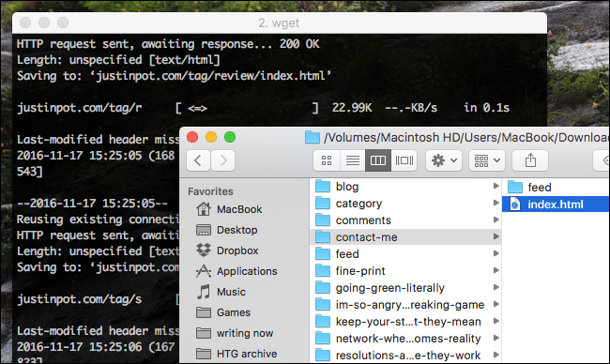The width and height of the screenshot is (610, 364).
Task: Open the Finder action gear menu
Action: (444, 160)
